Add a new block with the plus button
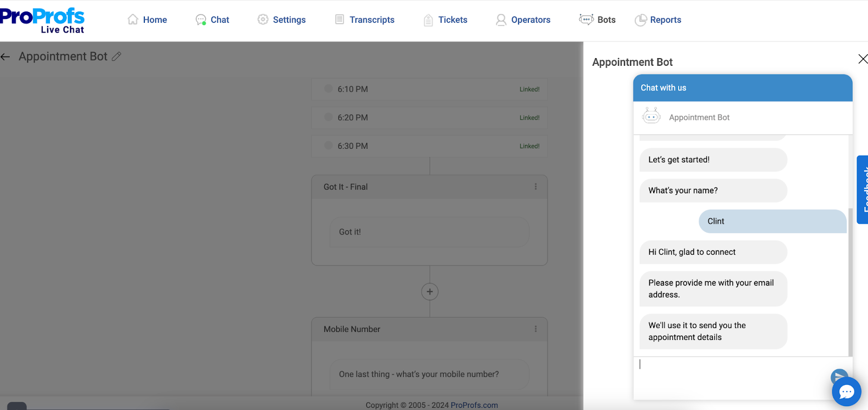The width and height of the screenshot is (868, 410). [x=430, y=292]
